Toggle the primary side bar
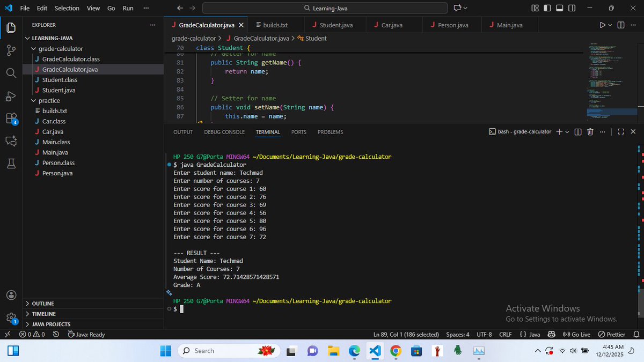 (547, 8)
